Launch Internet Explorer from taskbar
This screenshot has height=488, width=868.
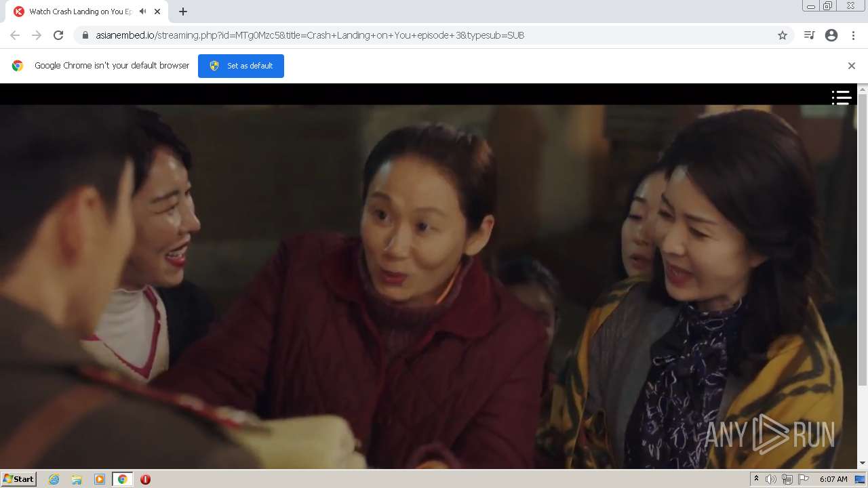click(x=54, y=479)
